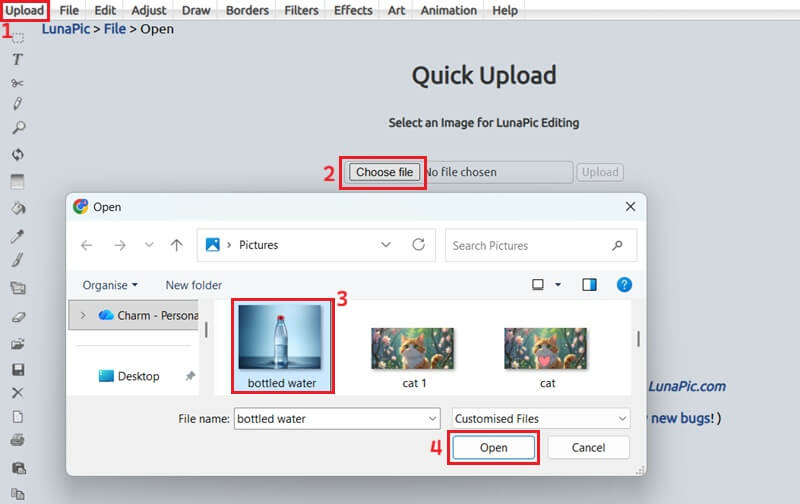Image resolution: width=800 pixels, height=504 pixels.
Task: Open the Art menu
Action: coord(396,10)
